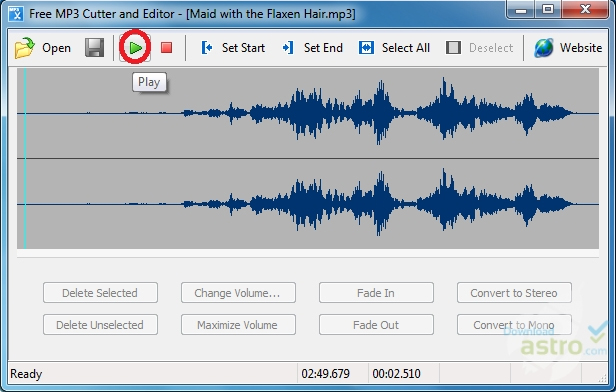Click the cyan playback cursor line
Screen dimensions: 616x392
click(25, 158)
